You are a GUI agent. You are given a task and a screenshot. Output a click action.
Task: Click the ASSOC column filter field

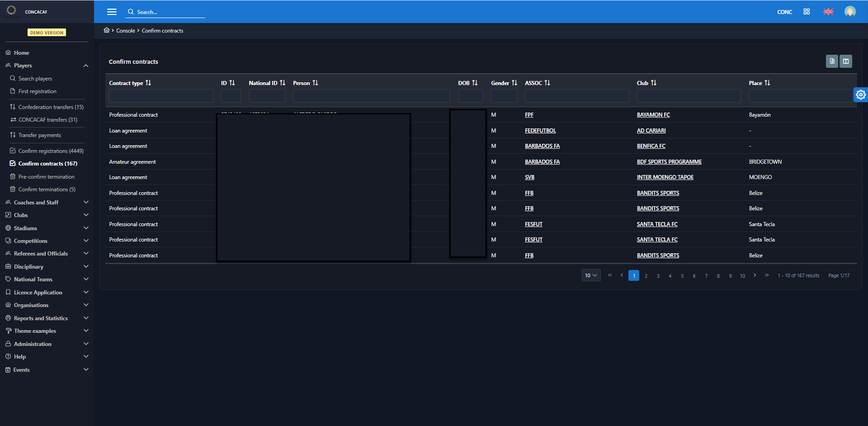(x=576, y=96)
